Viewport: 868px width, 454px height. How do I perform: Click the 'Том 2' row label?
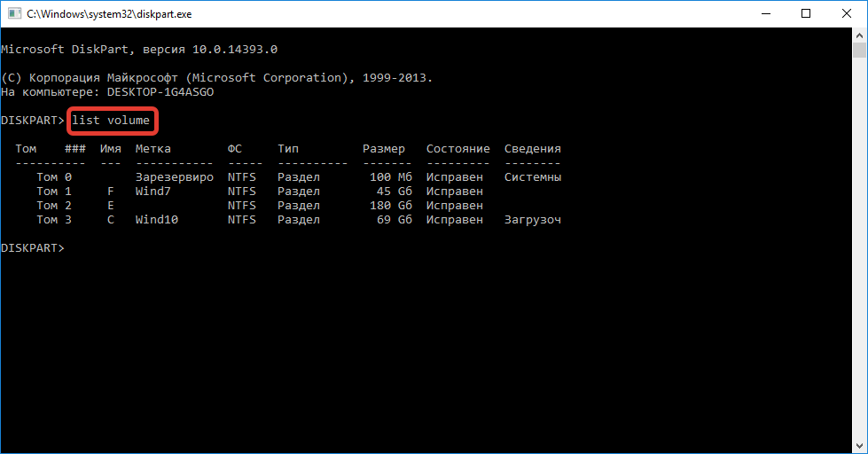54,206
